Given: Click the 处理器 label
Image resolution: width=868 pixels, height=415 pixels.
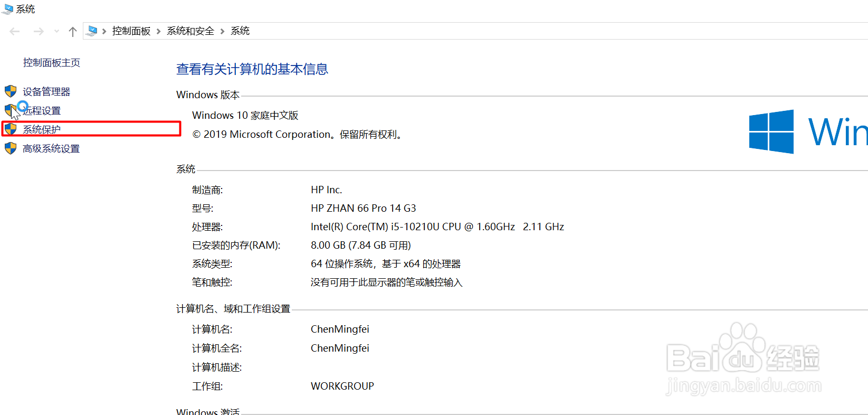Looking at the screenshot, I should 207,227.
